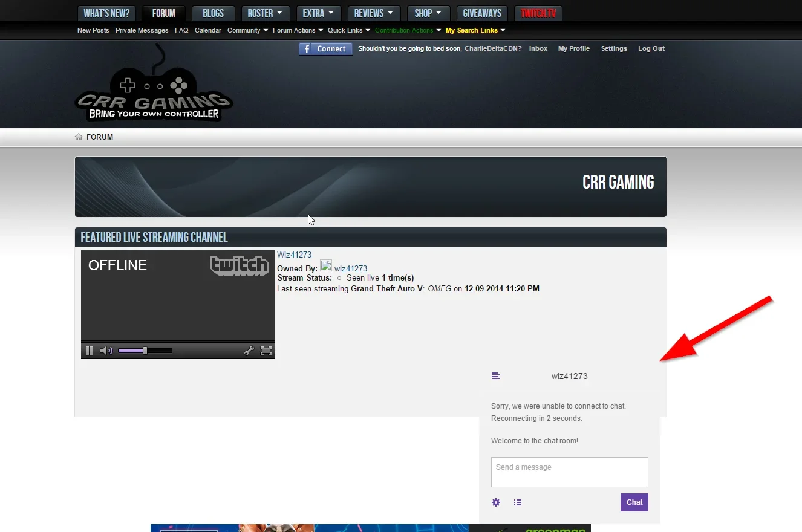Open chat rooms menu icon beside wiz41273
This screenshot has height=532, width=802.
(496, 376)
